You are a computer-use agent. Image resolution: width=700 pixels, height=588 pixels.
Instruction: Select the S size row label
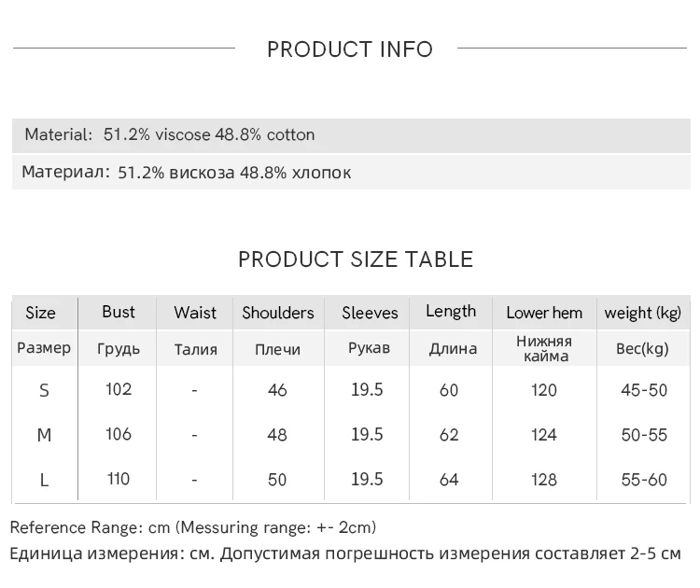44,390
